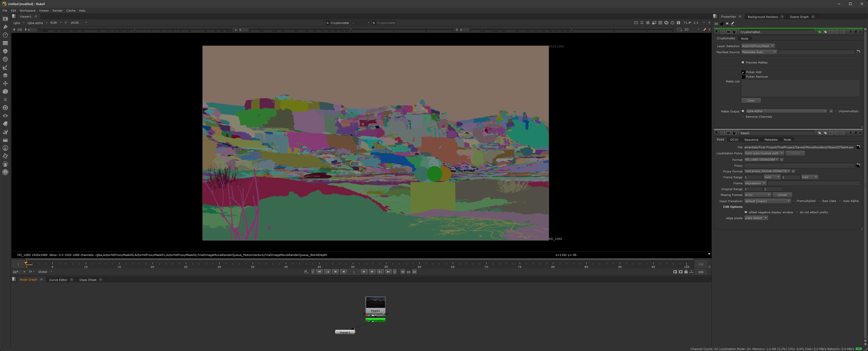Open the Matte Output rgba.alpha dropdown

click(x=786, y=111)
